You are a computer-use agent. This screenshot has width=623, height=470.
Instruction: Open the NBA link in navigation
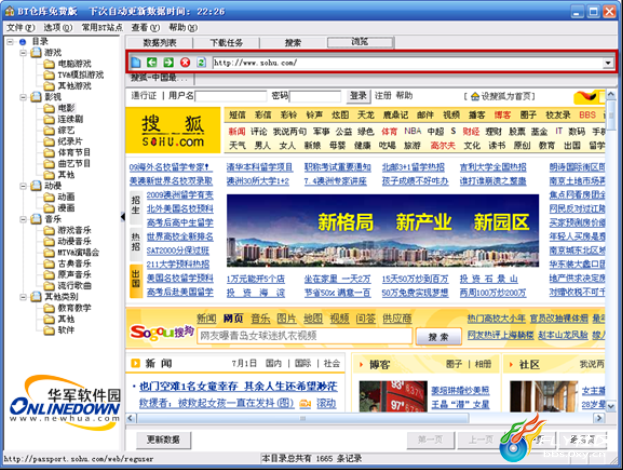[412, 131]
